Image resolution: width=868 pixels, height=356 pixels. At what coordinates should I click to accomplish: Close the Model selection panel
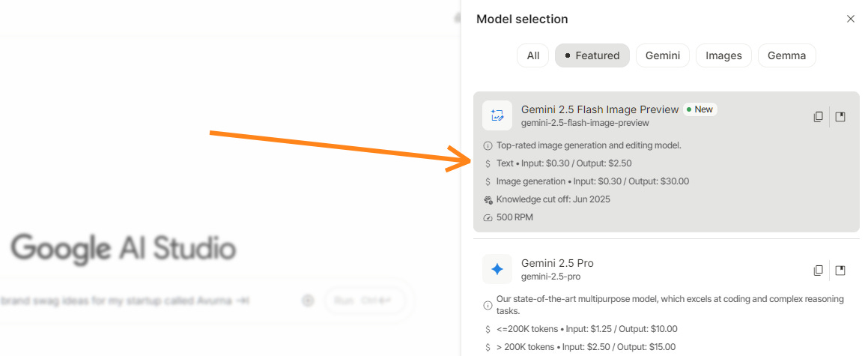pyautogui.click(x=851, y=19)
